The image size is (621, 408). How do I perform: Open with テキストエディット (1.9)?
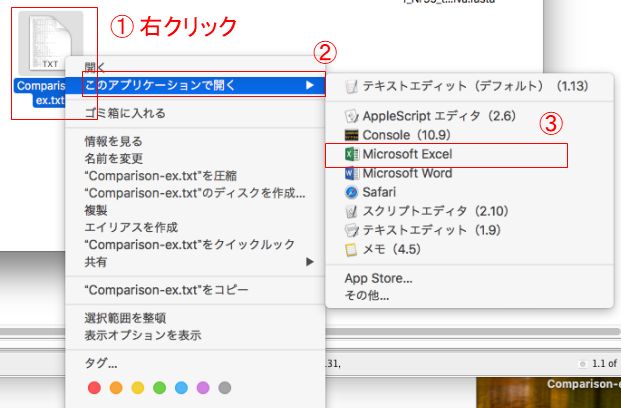[469, 230]
